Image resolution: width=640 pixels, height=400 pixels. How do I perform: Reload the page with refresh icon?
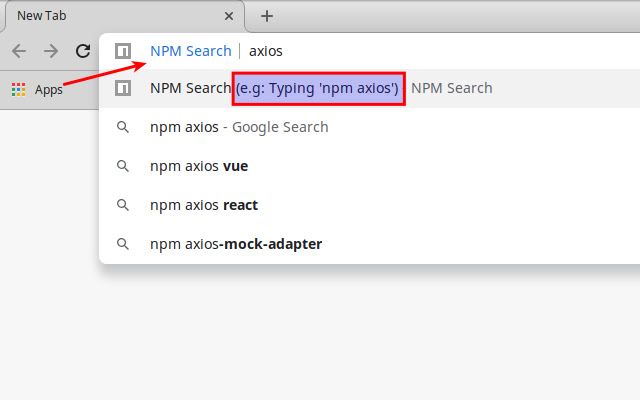(83, 51)
